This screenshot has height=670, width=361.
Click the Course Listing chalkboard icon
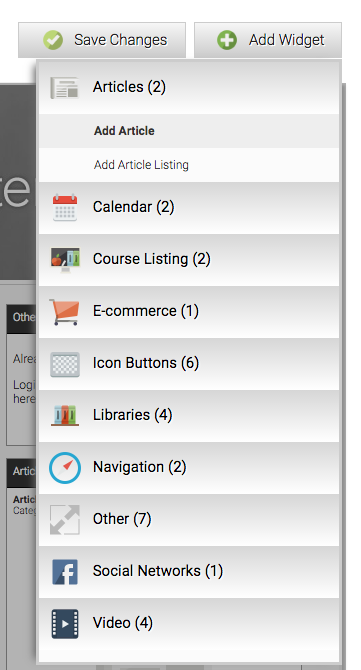(x=65, y=259)
